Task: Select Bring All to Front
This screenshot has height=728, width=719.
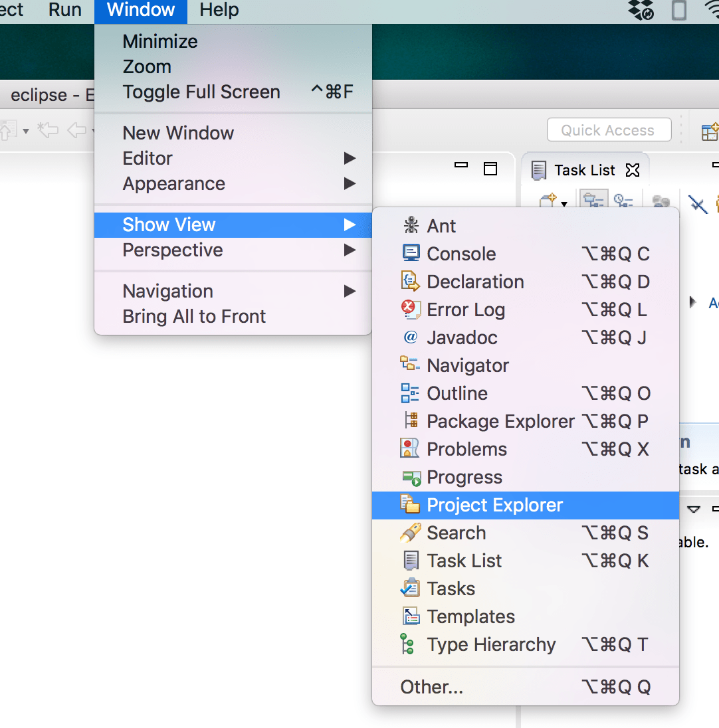Action: click(x=233, y=317)
